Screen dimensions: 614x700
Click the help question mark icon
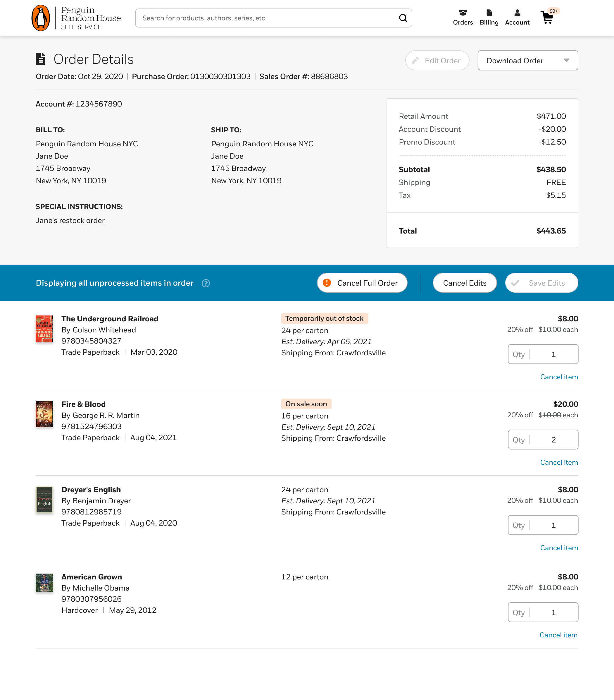[x=206, y=283]
